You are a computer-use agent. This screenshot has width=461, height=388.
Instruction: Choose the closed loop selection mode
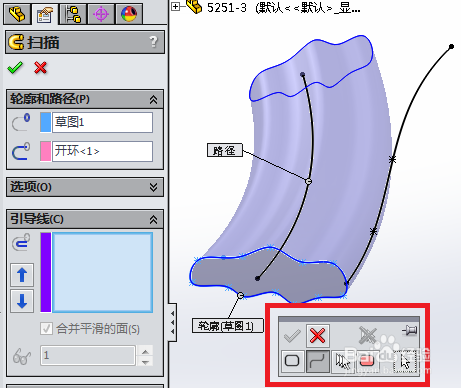pos(292,361)
